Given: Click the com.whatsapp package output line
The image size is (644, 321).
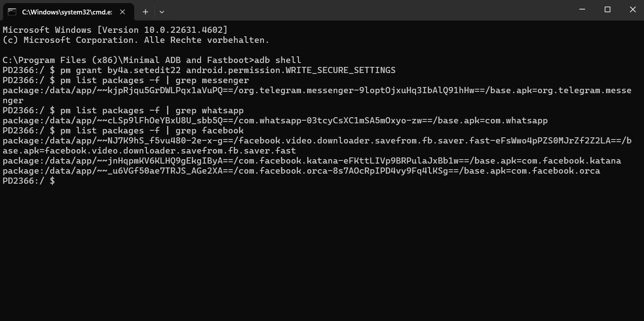Looking at the screenshot, I should (275, 121).
